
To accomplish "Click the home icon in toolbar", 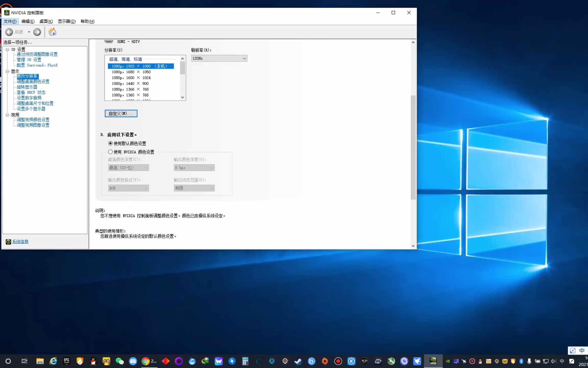I will coord(52,32).
